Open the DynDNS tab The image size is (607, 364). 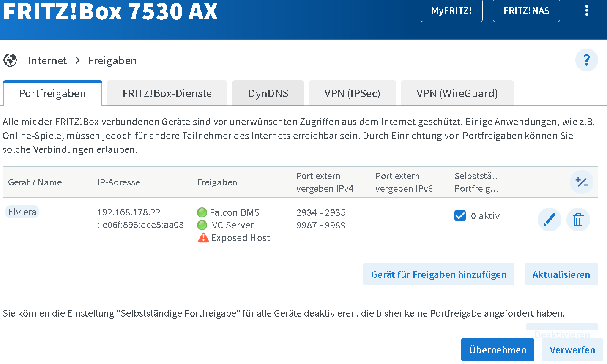click(x=268, y=93)
